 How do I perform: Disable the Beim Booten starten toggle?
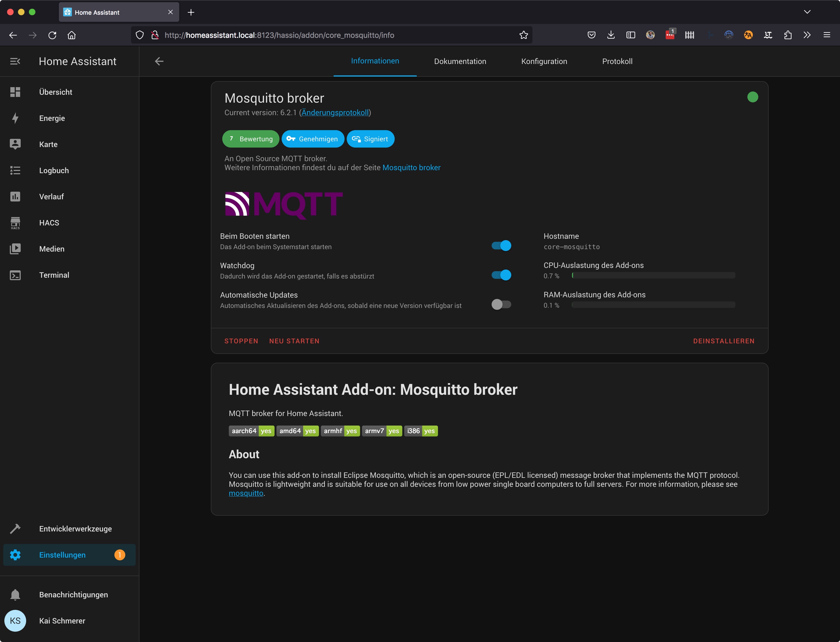point(501,245)
